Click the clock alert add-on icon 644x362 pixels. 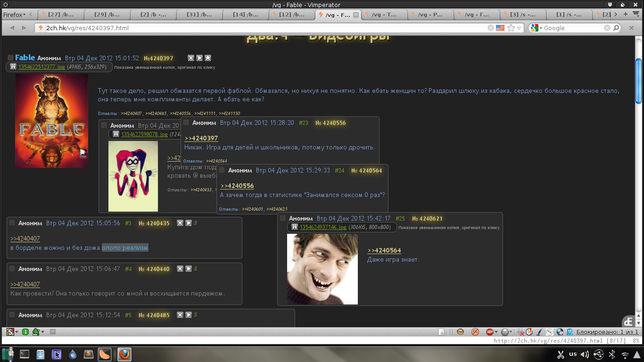tap(529, 332)
